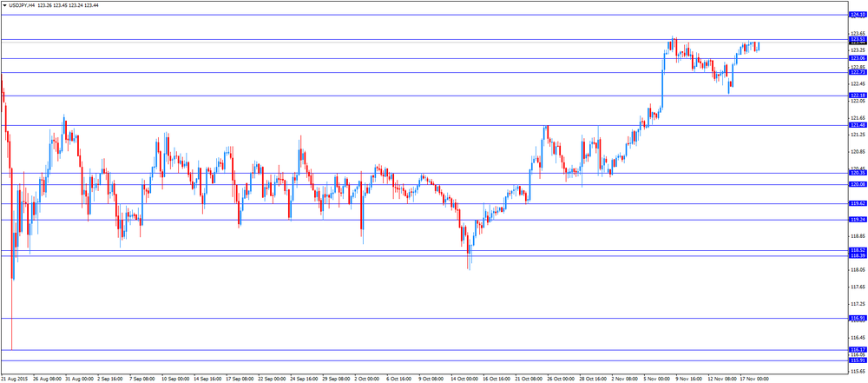Select the 123.51 horizontal line price label
868x383 pixels.
[858, 39]
